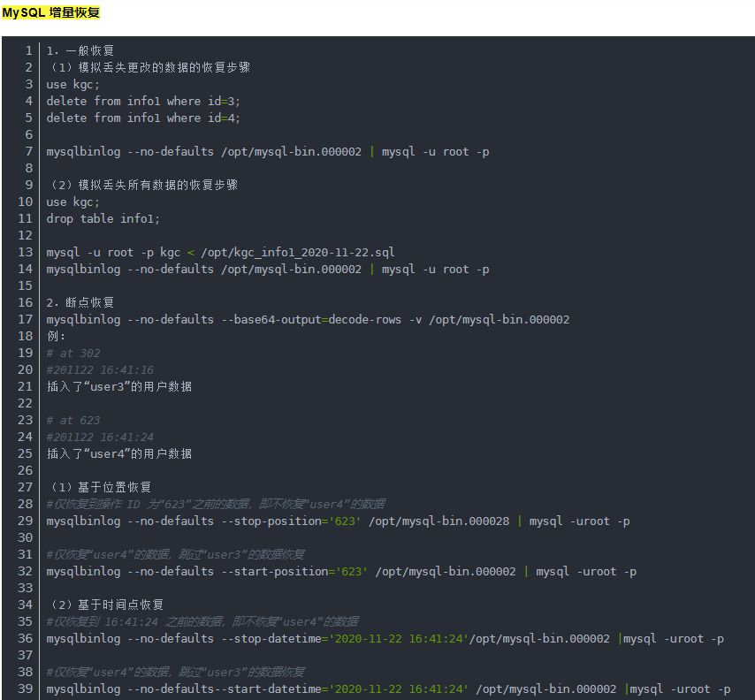Click the comment '#201122 16:41:24'
755x700 pixels.
click(x=100, y=437)
